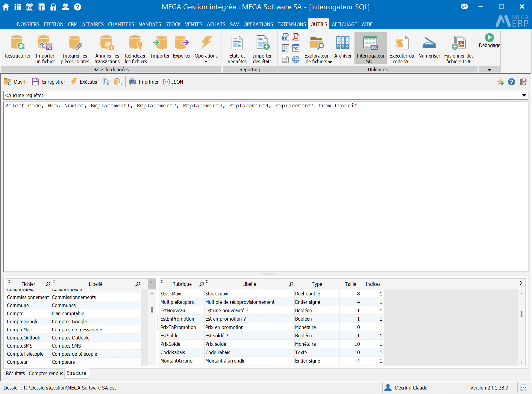Open the DOSSIERS menu
This screenshot has height=394, width=532.
coord(28,24)
